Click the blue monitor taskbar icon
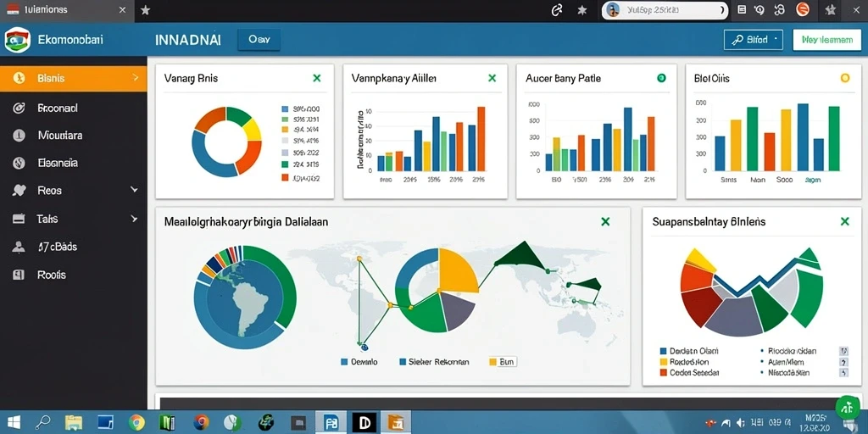The width and height of the screenshot is (868, 434). tap(105, 422)
